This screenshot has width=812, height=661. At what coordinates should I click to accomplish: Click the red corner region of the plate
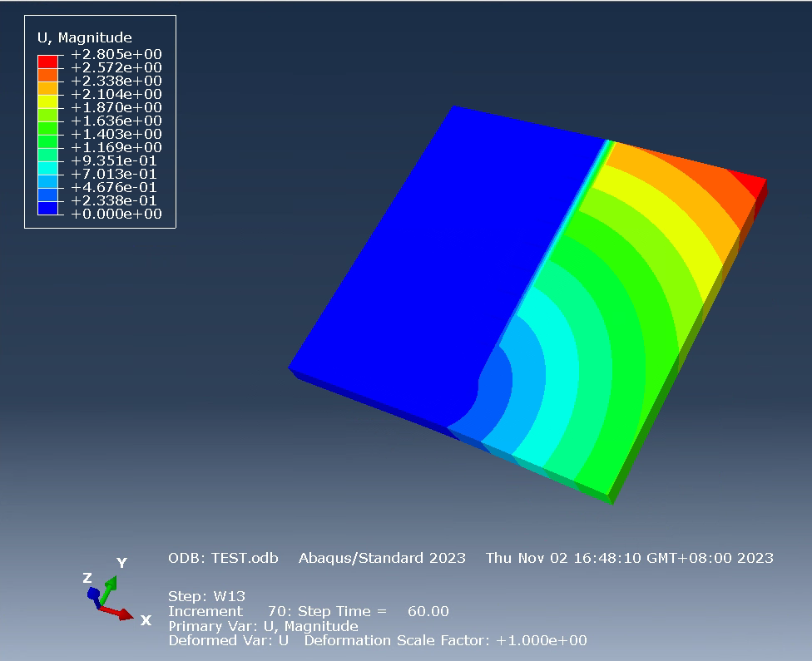(752, 184)
